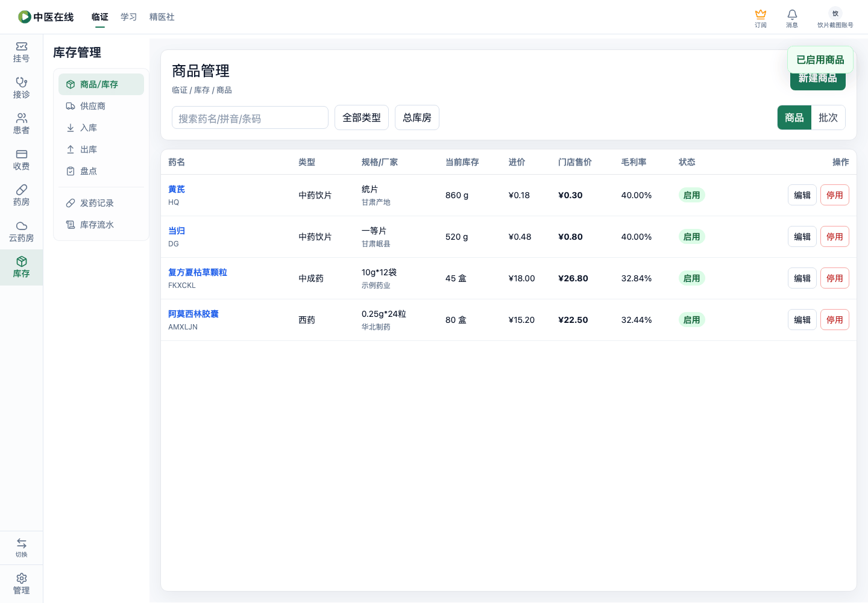Image resolution: width=868 pixels, height=603 pixels.
Task: Switch to the 学习 top tab
Action: 129,17
